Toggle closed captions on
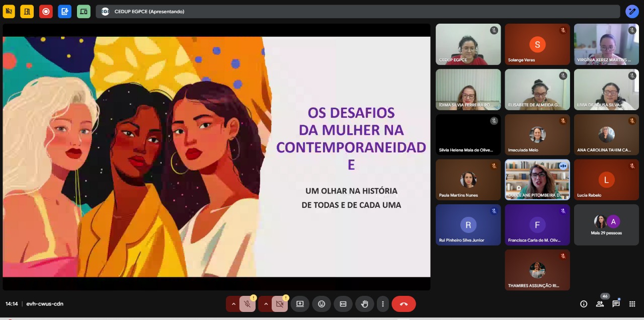Screen dimensions: 644x320 click(x=343, y=304)
